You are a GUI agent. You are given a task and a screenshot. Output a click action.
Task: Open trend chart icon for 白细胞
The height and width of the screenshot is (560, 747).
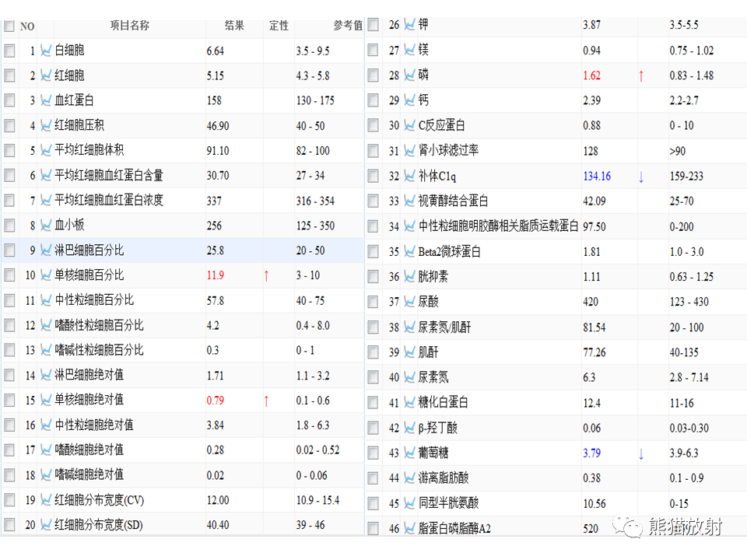click(x=46, y=50)
